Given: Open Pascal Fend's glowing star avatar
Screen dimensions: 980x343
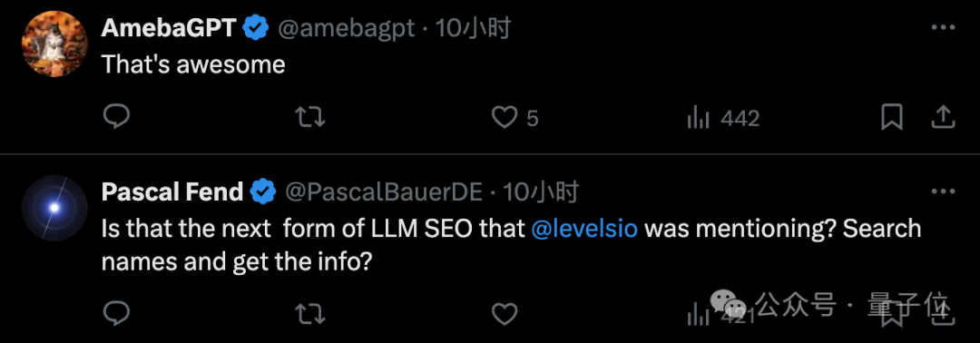Looking at the screenshot, I should coord(54,208).
